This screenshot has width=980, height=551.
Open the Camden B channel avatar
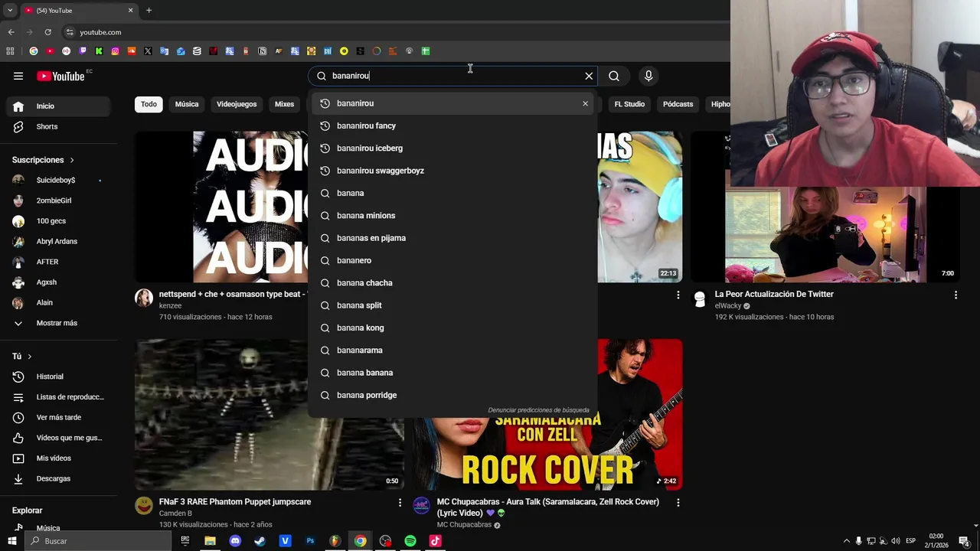point(144,505)
